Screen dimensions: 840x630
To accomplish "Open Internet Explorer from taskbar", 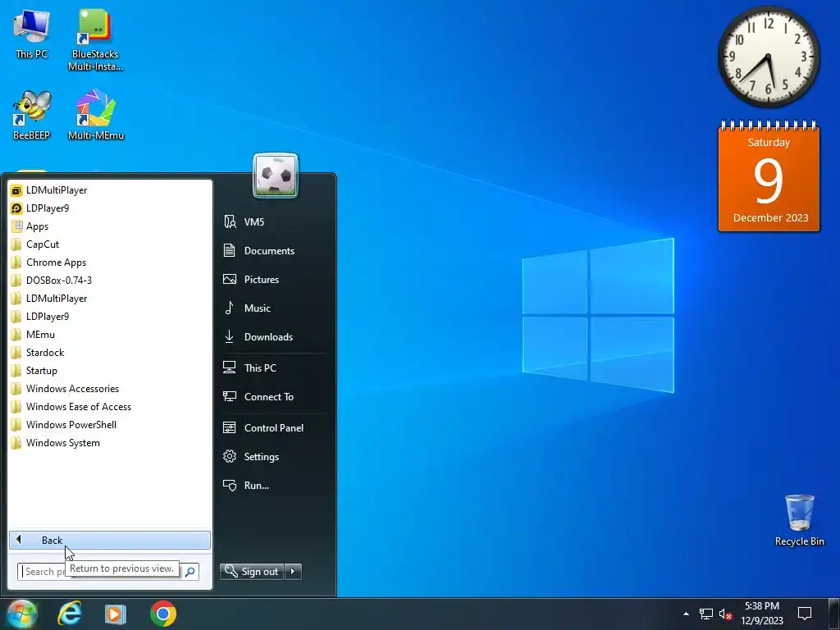I will tap(70, 614).
